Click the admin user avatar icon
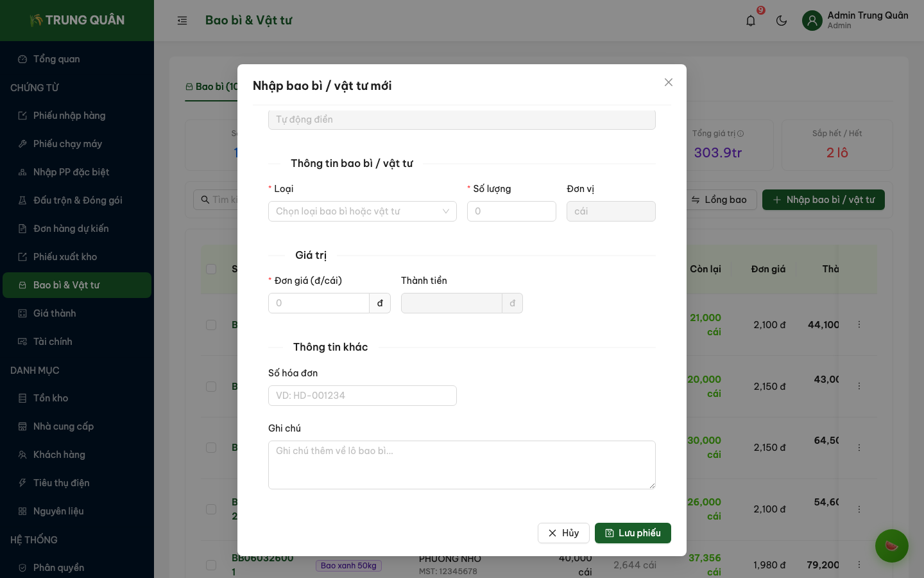The image size is (924, 578). pyautogui.click(x=812, y=21)
